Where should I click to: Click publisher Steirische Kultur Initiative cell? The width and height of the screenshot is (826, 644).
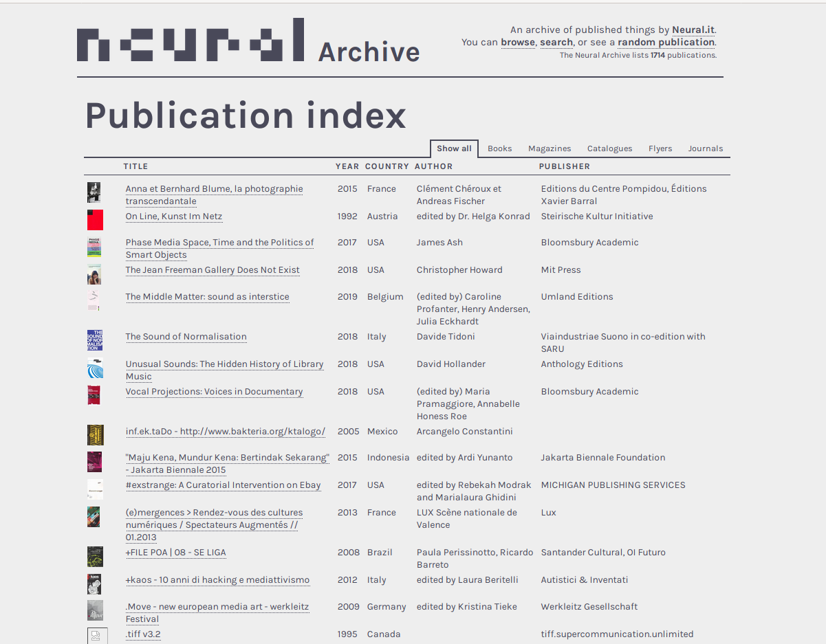click(x=597, y=216)
